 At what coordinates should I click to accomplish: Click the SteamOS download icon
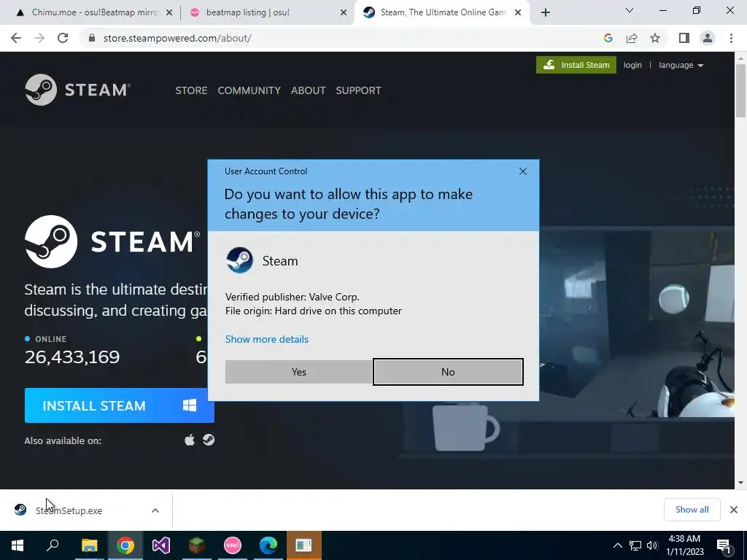pyautogui.click(x=209, y=440)
